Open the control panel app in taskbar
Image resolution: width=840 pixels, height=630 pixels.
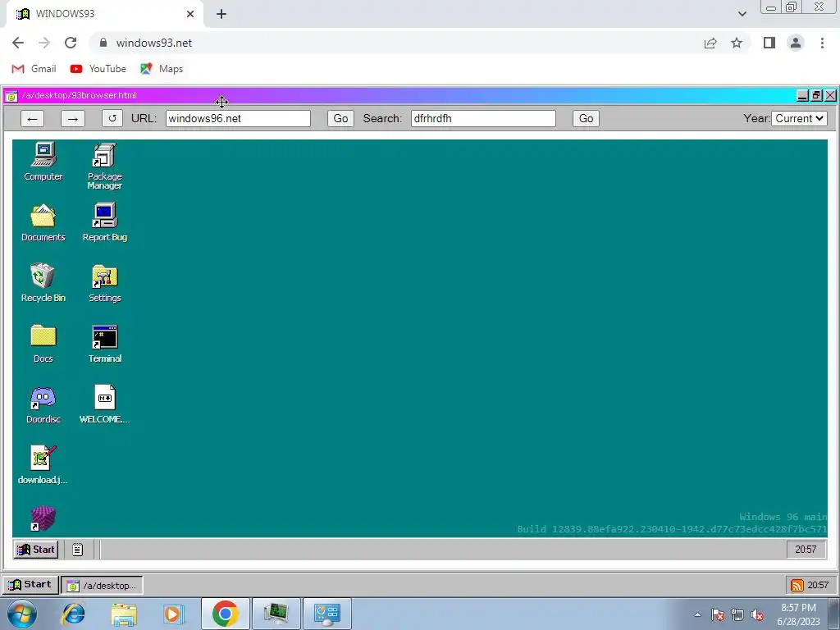coord(327,614)
